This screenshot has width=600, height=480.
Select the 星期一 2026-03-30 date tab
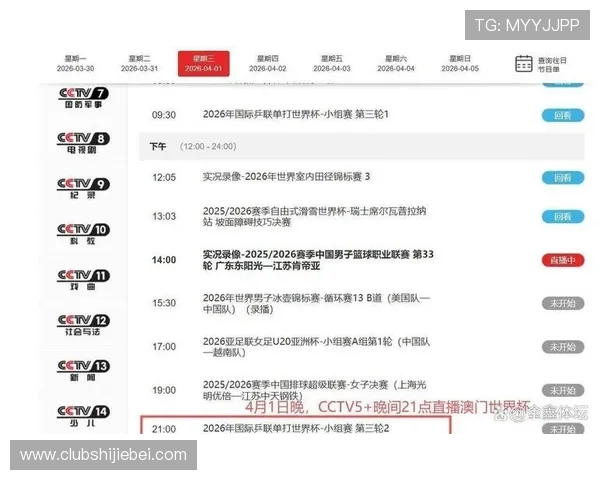click(x=75, y=64)
